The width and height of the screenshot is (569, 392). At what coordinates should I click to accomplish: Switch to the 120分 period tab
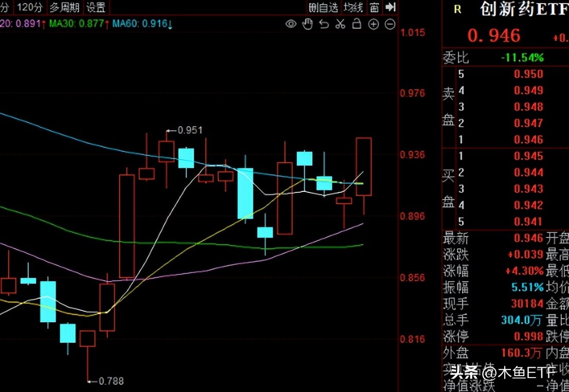(30, 7)
